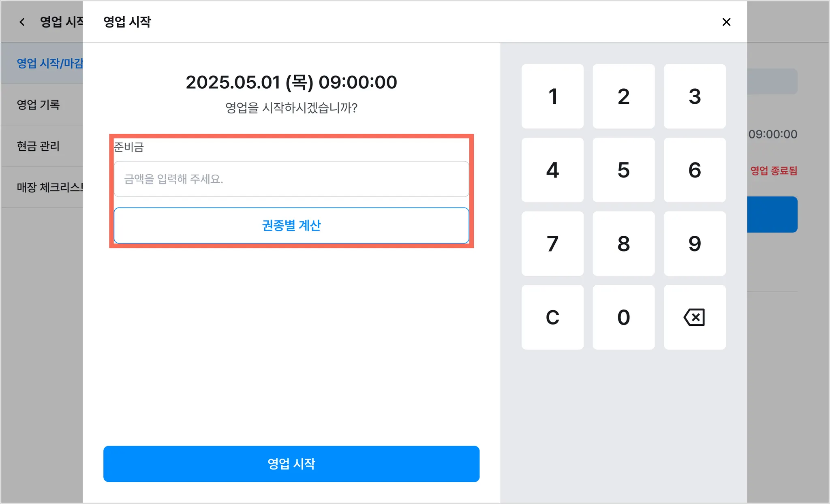Tap keypad number 3
Image resolution: width=830 pixels, height=504 pixels.
pyautogui.click(x=694, y=96)
